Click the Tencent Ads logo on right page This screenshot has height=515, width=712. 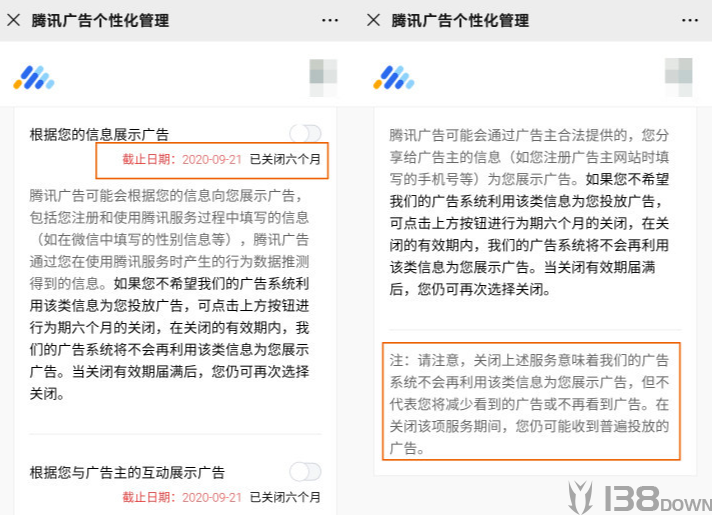pyautogui.click(x=394, y=78)
